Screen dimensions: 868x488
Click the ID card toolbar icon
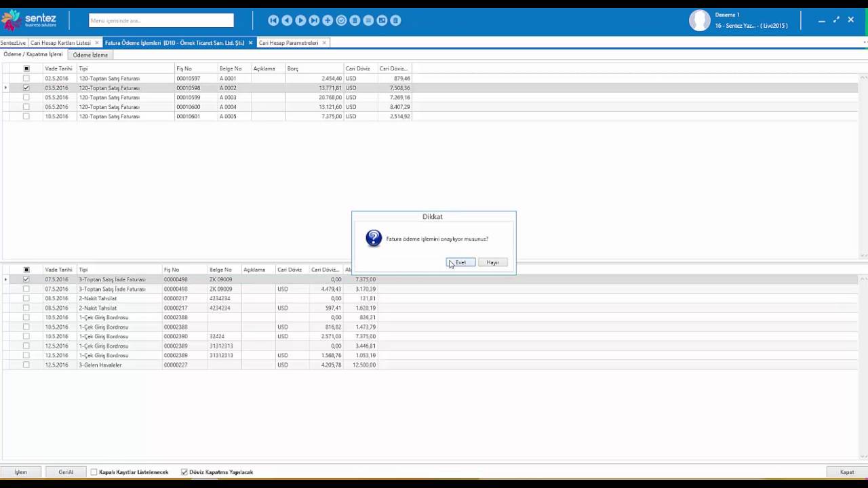[x=382, y=20]
